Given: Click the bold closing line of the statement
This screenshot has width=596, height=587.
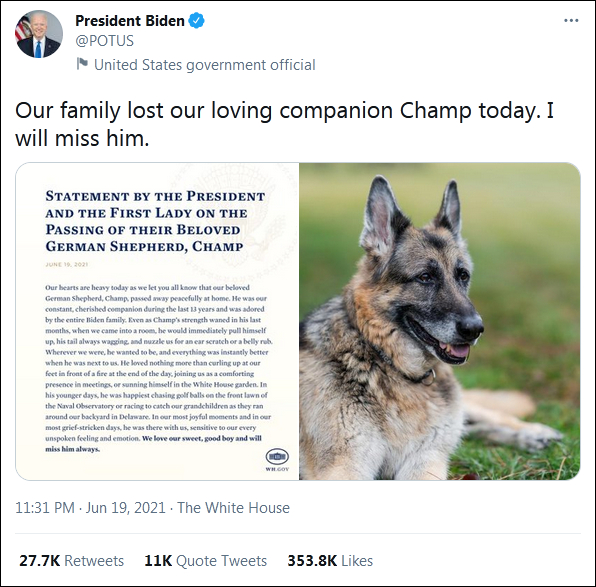Looking at the screenshot, I should pyautogui.click(x=154, y=443).
